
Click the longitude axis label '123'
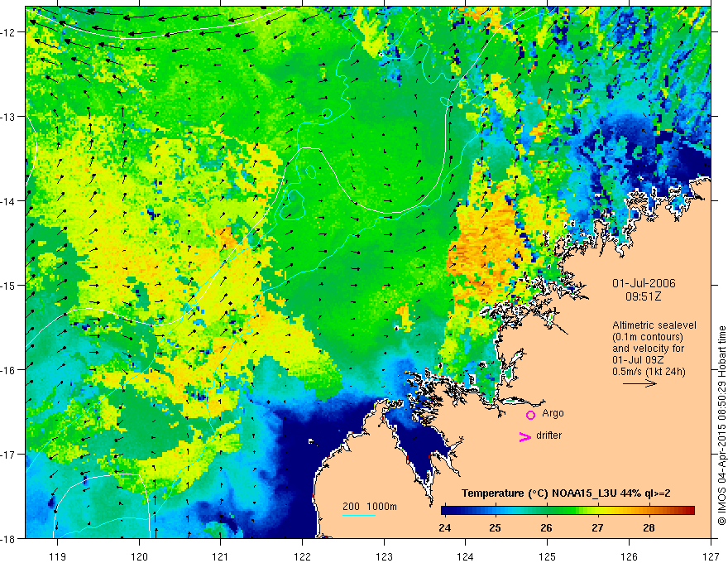pyautogui.click(x=384, y=557)
